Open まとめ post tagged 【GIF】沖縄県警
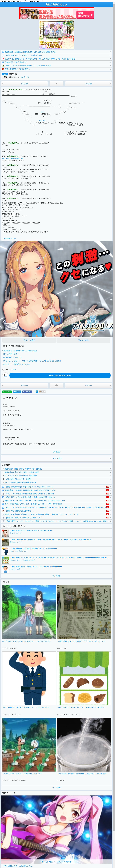 coord(33,549)
